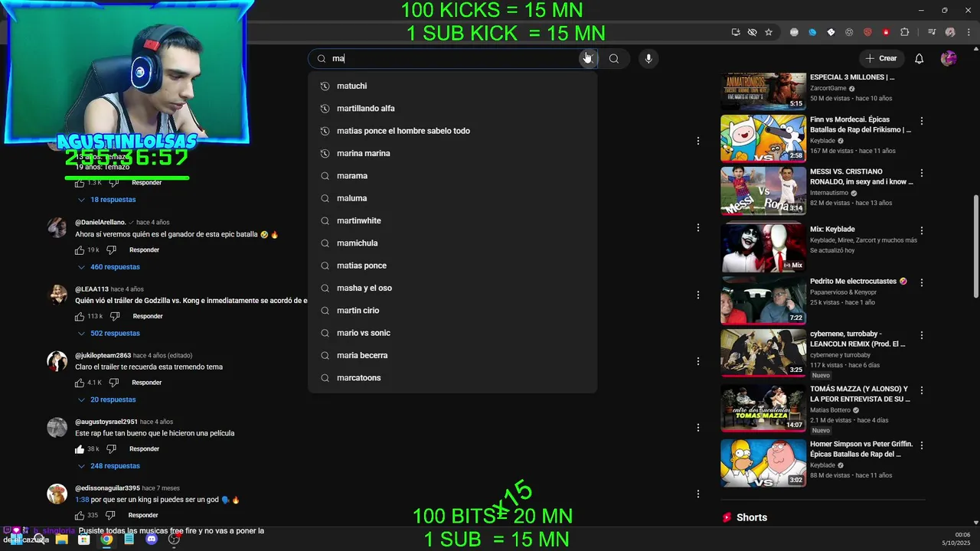Open options for Messi vs. Cristiano video
This screenshot has height=551, width=980.
922,174
